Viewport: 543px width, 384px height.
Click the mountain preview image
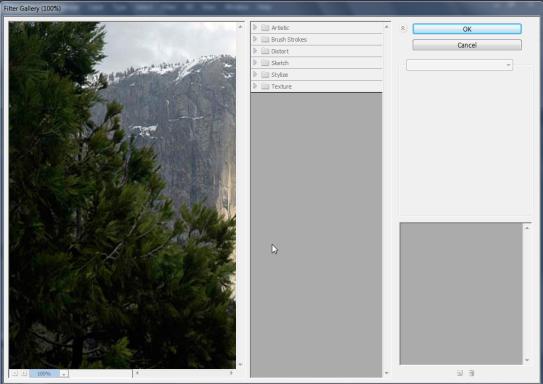tap(122, 195)
